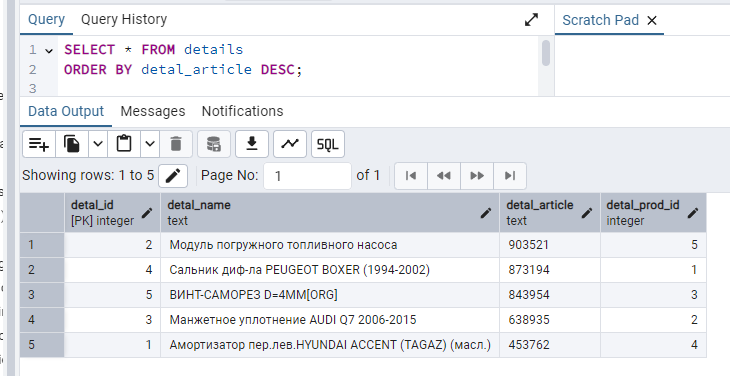Viewport: 730px width, 376px height.
Task: Go to the last page button
Action: click(x=510, y=176)
